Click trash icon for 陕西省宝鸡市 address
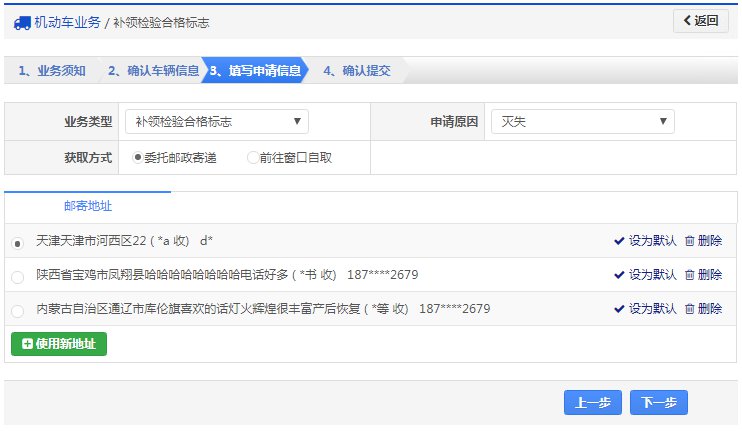This screenshot has height=432, width=742. pos(689,275)
